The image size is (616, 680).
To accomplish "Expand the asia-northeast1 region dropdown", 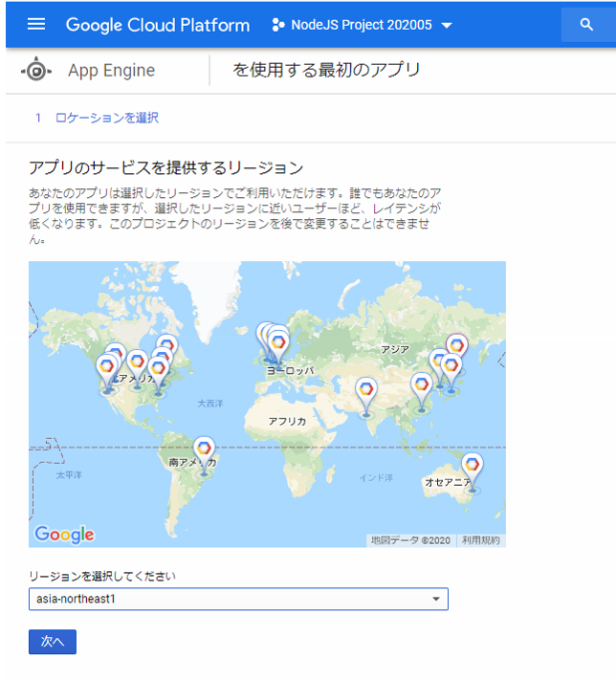I will click(237, 599).
